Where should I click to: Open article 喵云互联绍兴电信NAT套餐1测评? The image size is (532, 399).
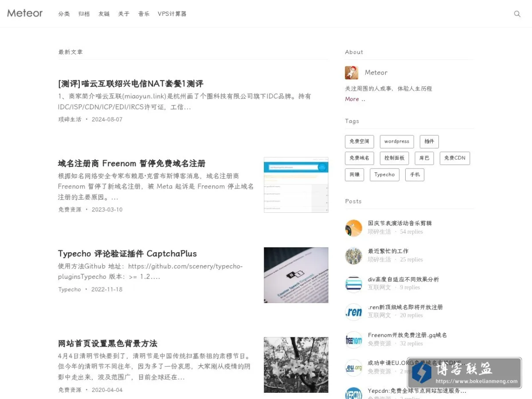coord(131,83)
